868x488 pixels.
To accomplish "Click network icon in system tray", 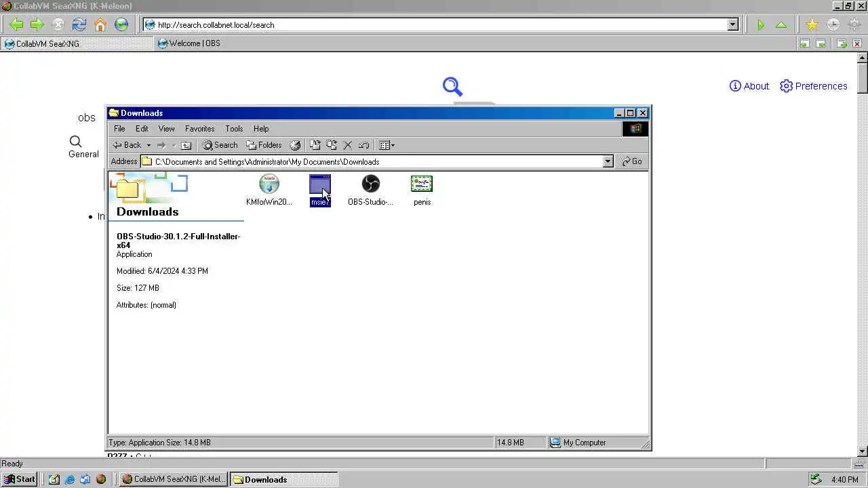I will [x=816, y=479].
